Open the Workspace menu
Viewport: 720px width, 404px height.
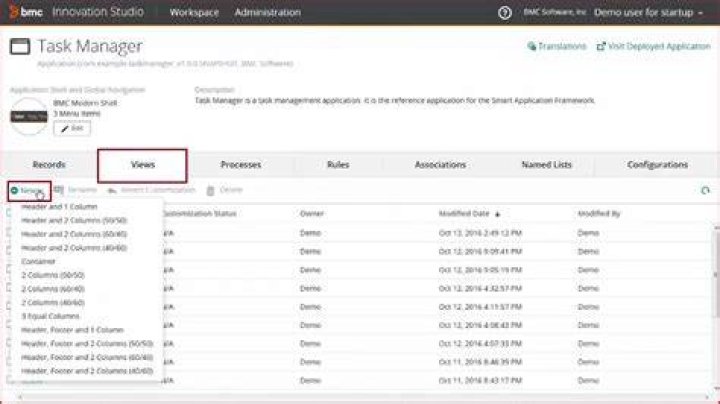click(194, 12)
